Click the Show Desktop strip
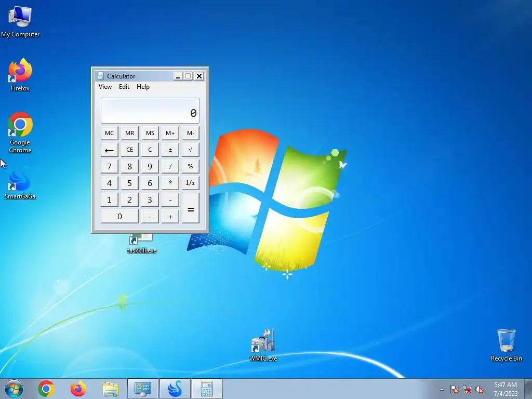The width and height of the screenshot is (532, 399). point(528,389)
